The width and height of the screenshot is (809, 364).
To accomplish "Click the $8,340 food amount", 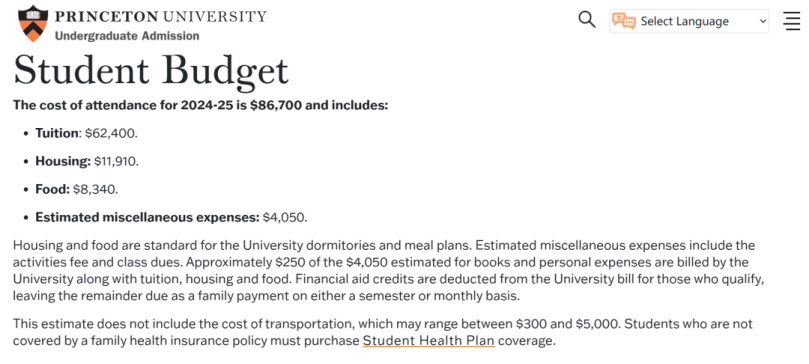I will pyautogui.click(x=95, y=189).
